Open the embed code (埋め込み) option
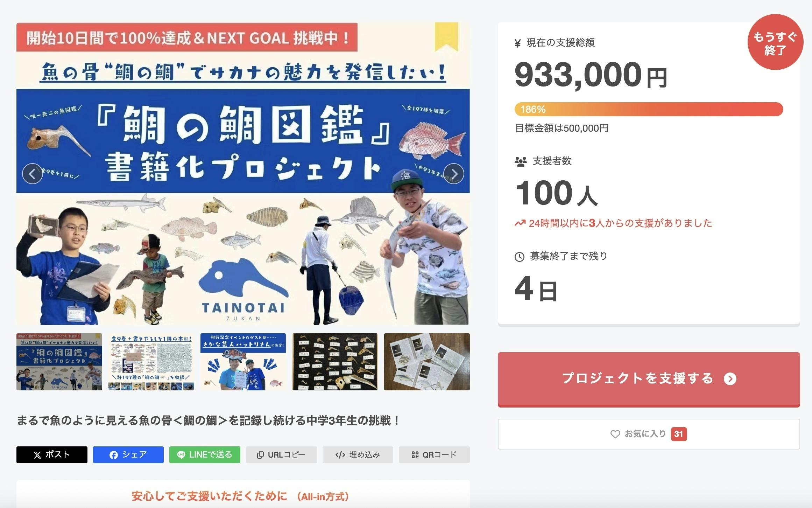 358,454
